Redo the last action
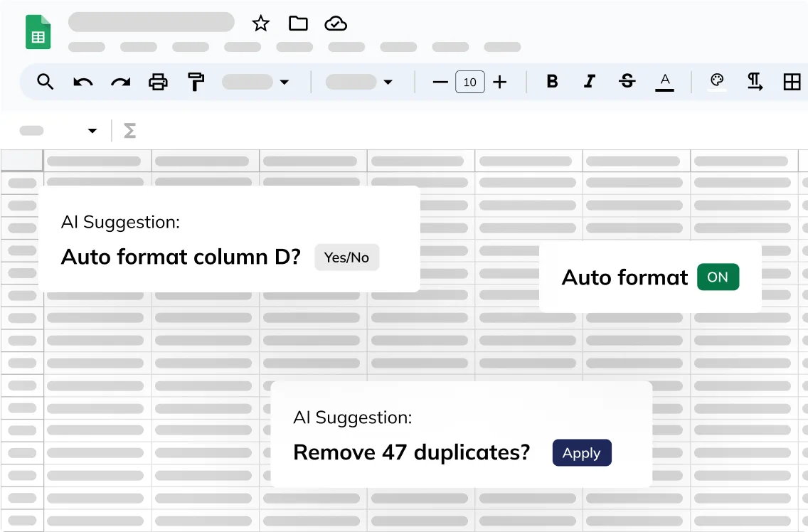The height and width of the screenshot is (532, 808). click(120, 82)
